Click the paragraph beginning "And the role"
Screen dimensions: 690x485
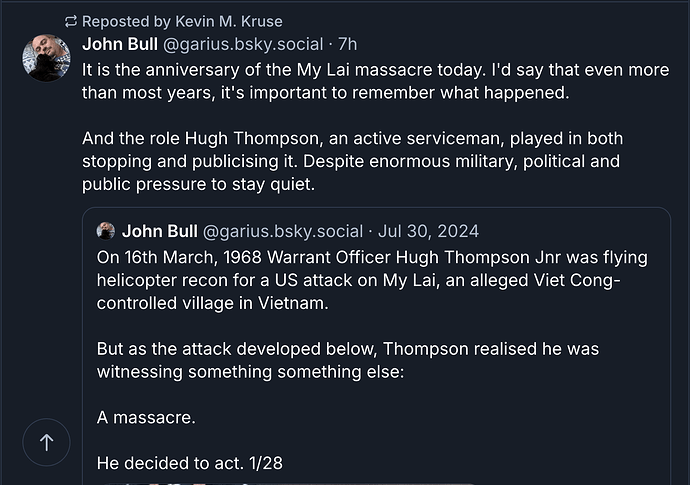(x=352, y=161)
